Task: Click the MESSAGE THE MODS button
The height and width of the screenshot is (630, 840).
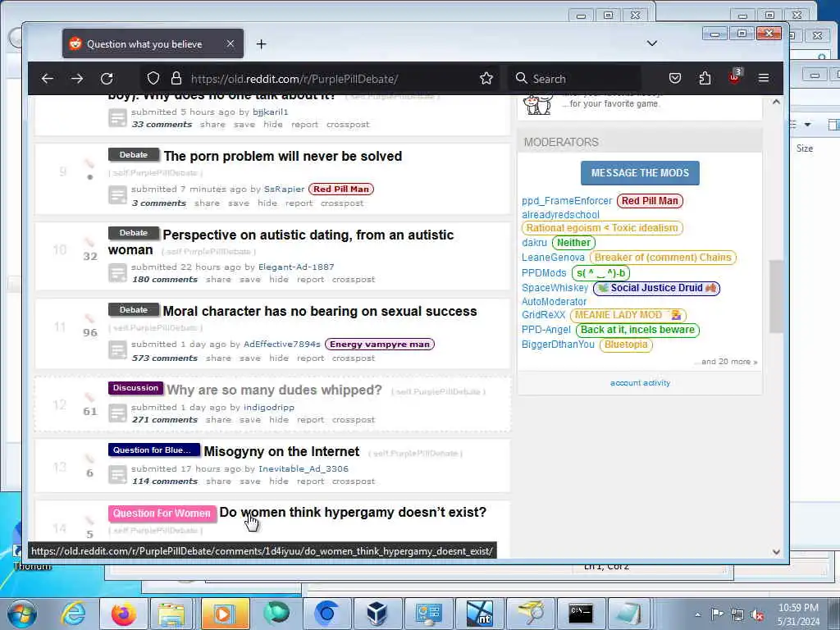Action: [x=640, y=173]
